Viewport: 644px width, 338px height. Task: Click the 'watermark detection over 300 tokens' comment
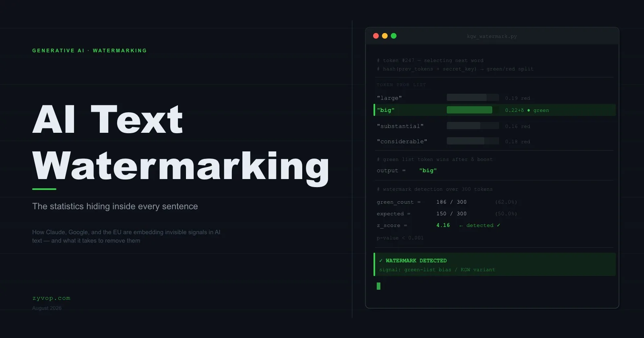435,189
